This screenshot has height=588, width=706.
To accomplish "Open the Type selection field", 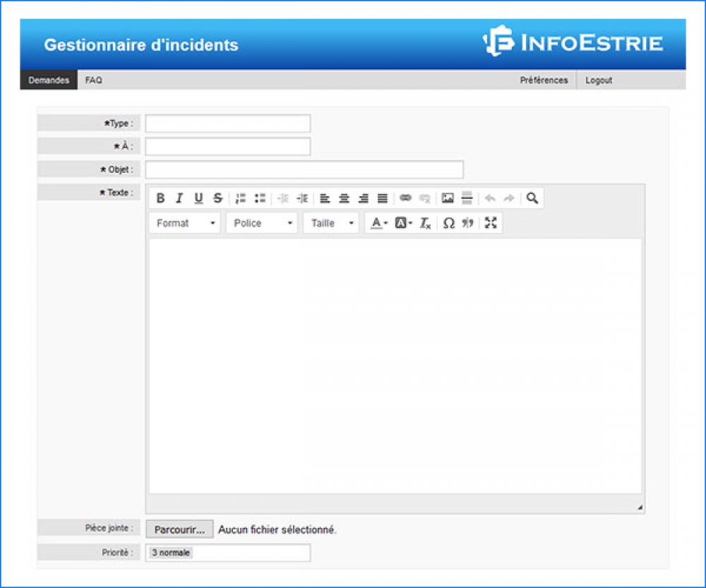I will tap(228, 124).
